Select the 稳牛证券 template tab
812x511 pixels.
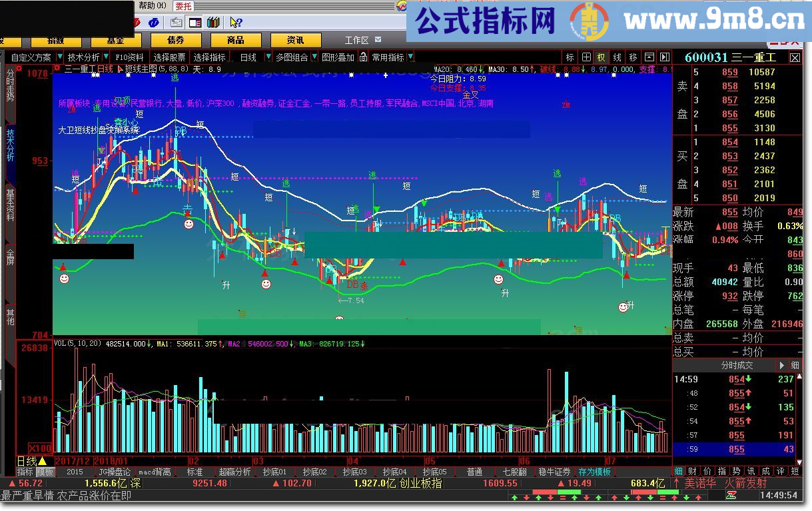point(554,472)
